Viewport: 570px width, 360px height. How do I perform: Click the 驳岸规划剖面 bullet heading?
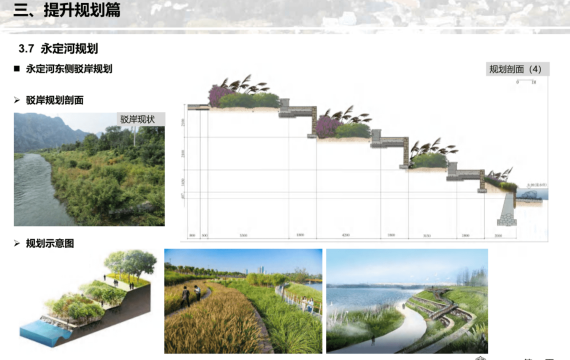[x=55, y=100]
